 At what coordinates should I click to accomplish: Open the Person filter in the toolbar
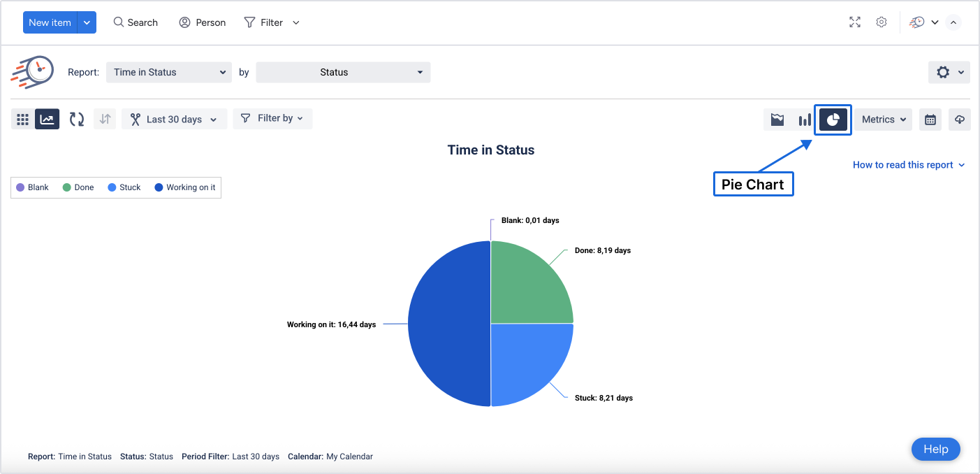click(x=203, y=22)
